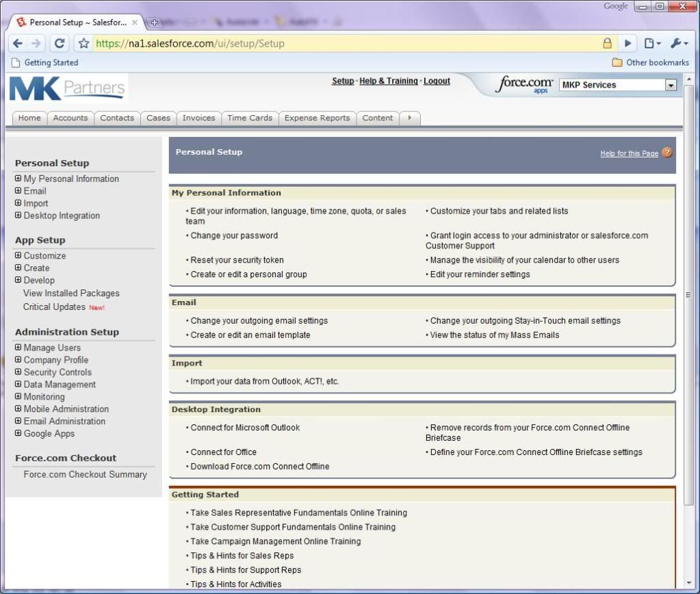Expand the Desktop Integration tree node
Viewport: 700px width, 594px height.
point(18,216)
